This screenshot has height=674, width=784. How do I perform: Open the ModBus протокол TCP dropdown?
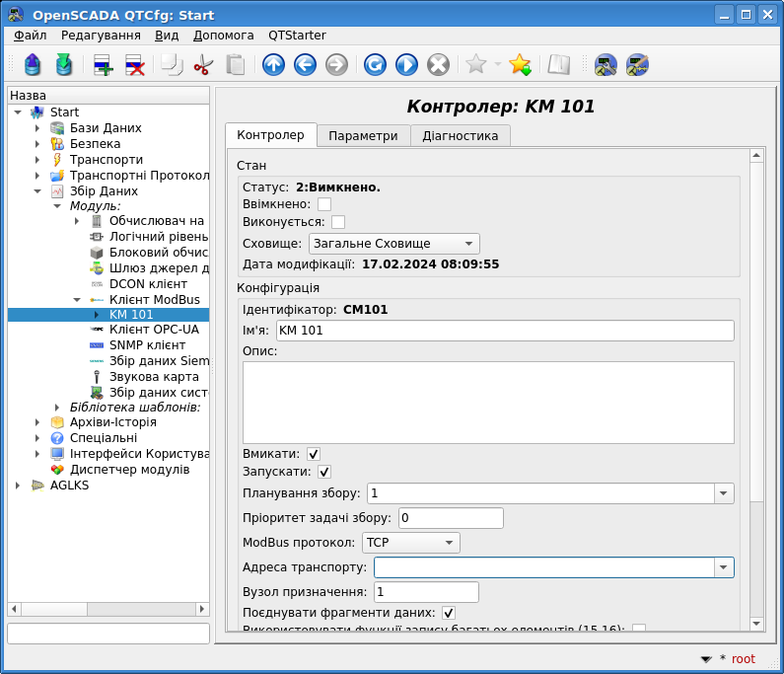410,543
